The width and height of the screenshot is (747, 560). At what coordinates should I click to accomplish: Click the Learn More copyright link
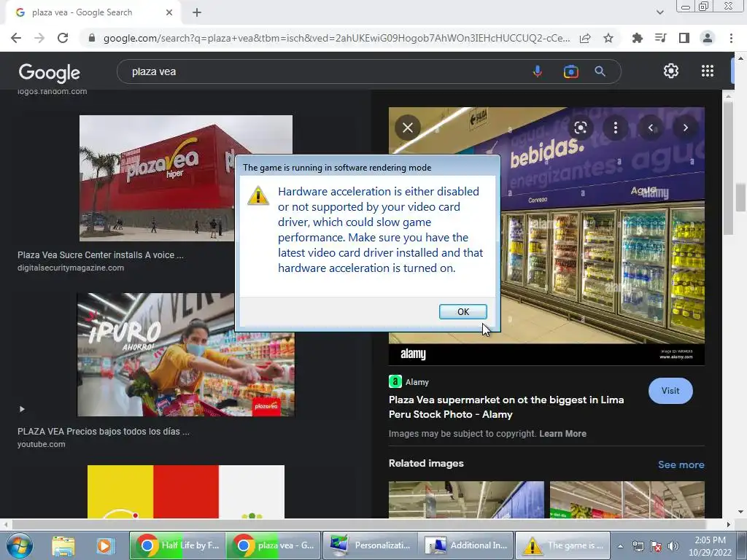562,434
